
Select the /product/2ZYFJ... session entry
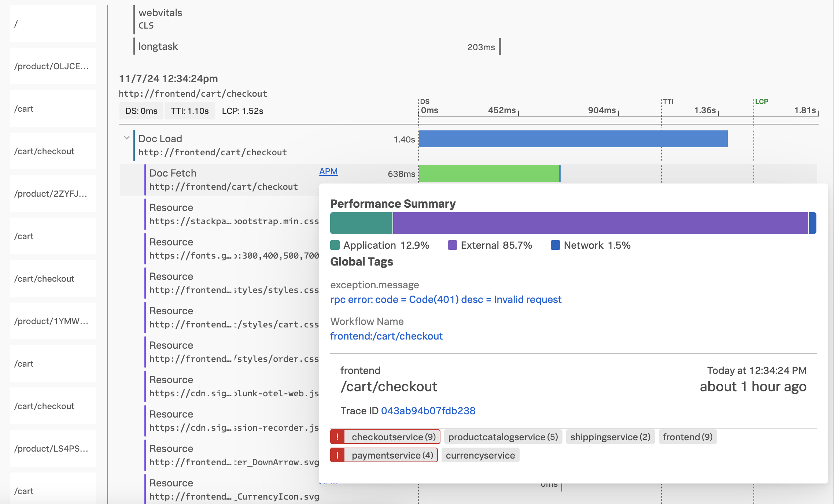[53, 194]
